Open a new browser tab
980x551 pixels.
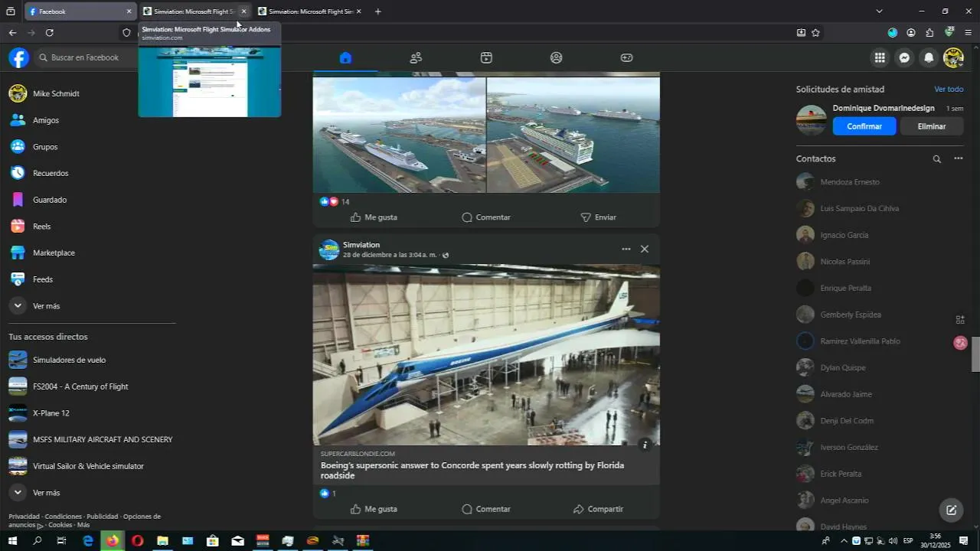(x=377, y=11)
